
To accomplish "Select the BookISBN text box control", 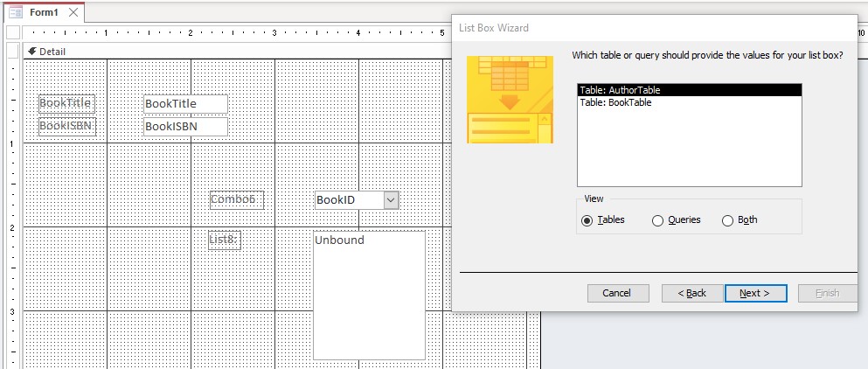I will (x=185, y=126).
